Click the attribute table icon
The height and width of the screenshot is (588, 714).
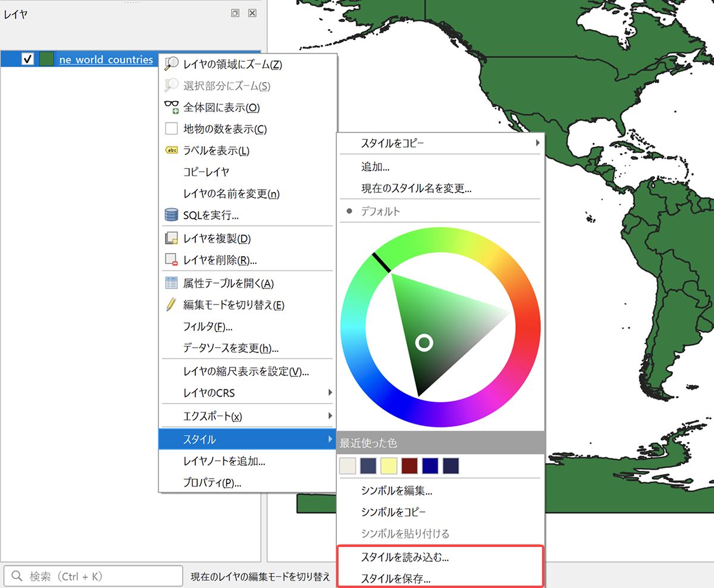(171, 284)
